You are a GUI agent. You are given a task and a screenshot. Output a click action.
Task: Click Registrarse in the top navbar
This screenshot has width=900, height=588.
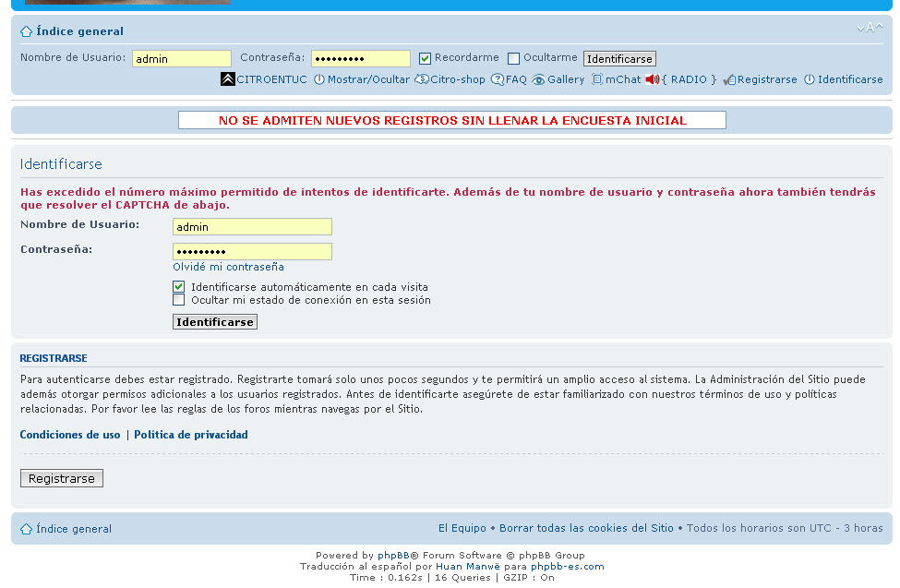pyautogui.click(x=767, y=79)
